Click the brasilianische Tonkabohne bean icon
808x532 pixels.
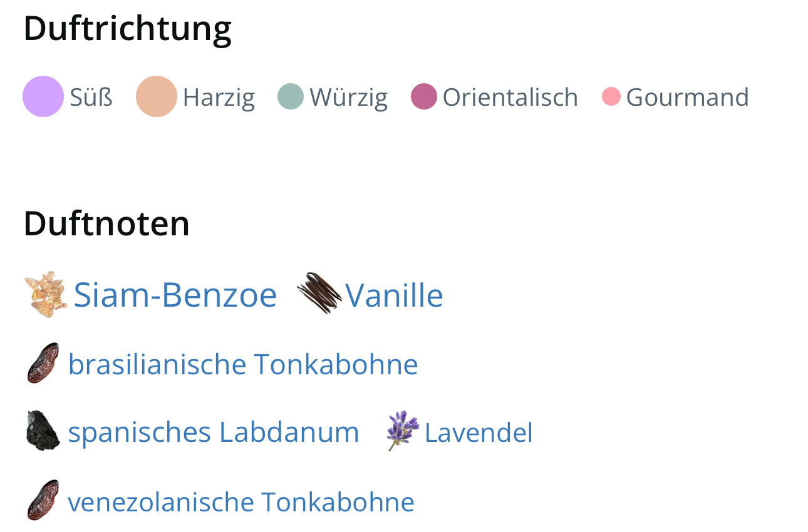43,363
